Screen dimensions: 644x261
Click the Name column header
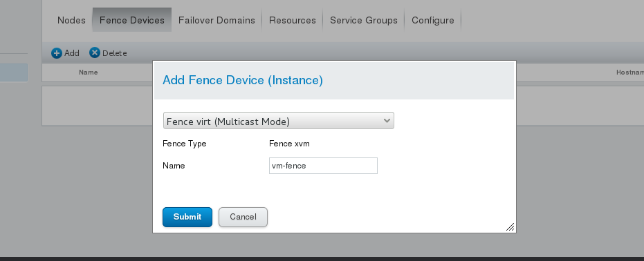coord(89,72)
